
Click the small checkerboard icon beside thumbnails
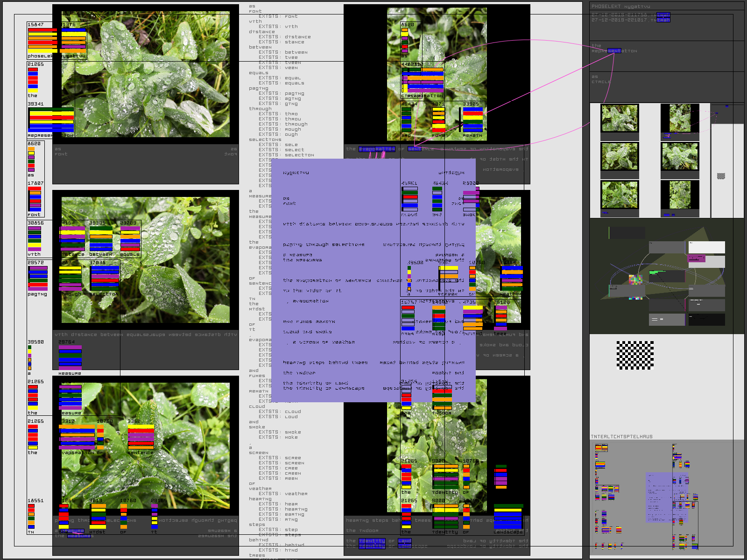pos(721,176)
